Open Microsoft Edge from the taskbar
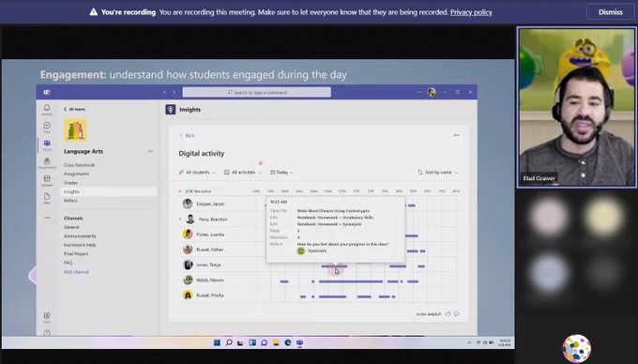The height and width of the screenshot is (364, 638). [x=288, y=342]
